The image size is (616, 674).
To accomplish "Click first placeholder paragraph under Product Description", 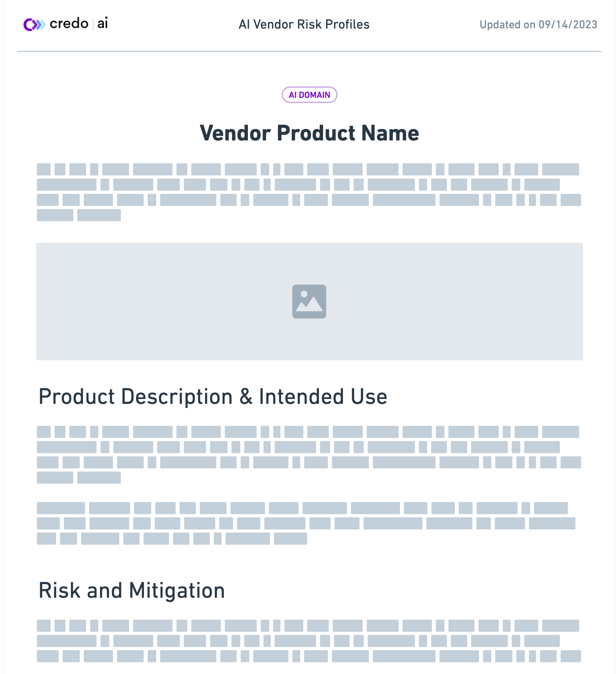I will [x=308, y=455].
